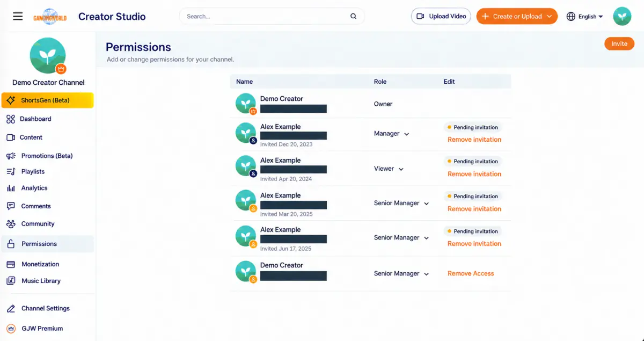Click the Demo Creator Channel sidebar avatar
Viewport: 644px width, 341px height.
[x=48, y=56]
